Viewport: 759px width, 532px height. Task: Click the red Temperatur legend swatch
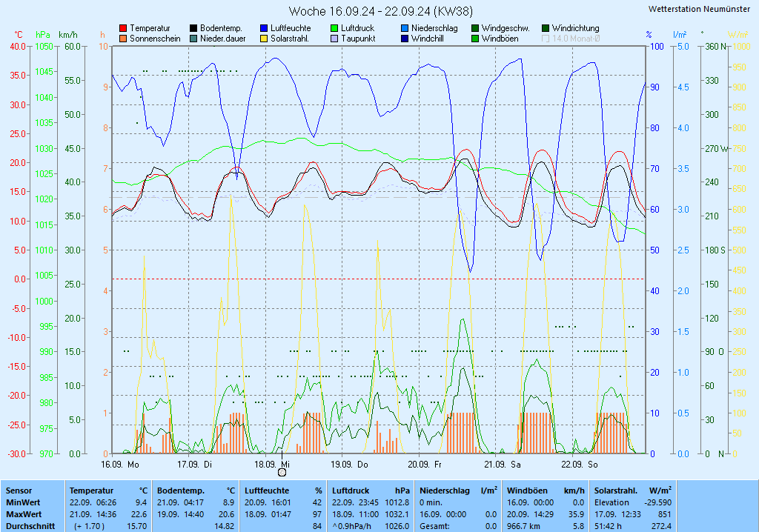tap(123, 28)
